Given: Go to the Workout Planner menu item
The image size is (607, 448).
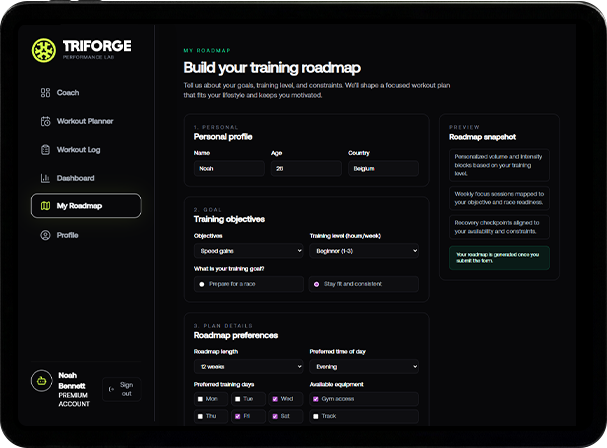Looking at the screenshot, I should click(85, 121).
